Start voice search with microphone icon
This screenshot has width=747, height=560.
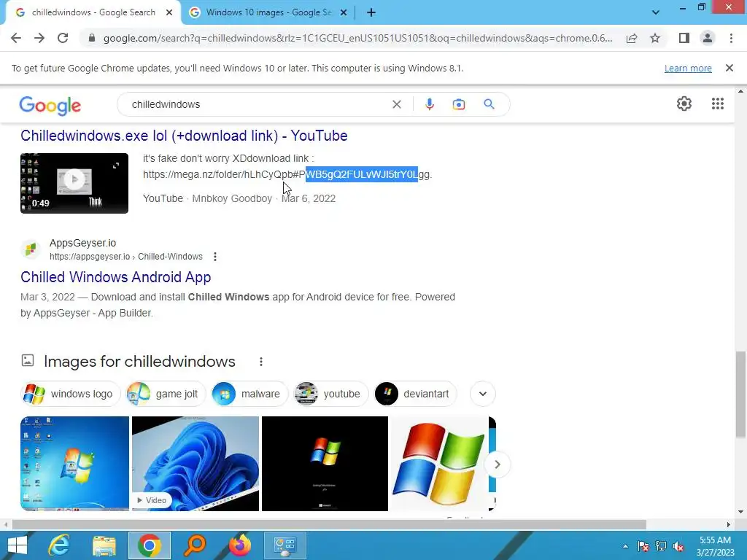coord(430,104)
